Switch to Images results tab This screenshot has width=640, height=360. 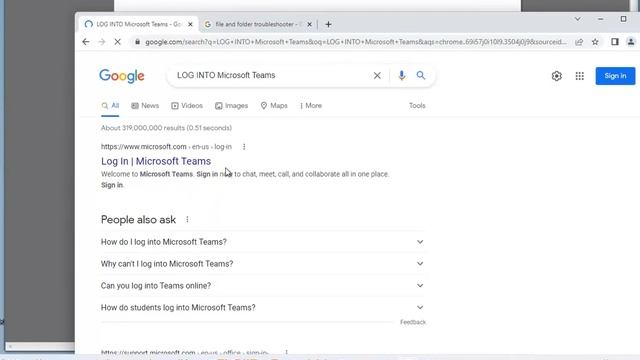pos(231,106)
